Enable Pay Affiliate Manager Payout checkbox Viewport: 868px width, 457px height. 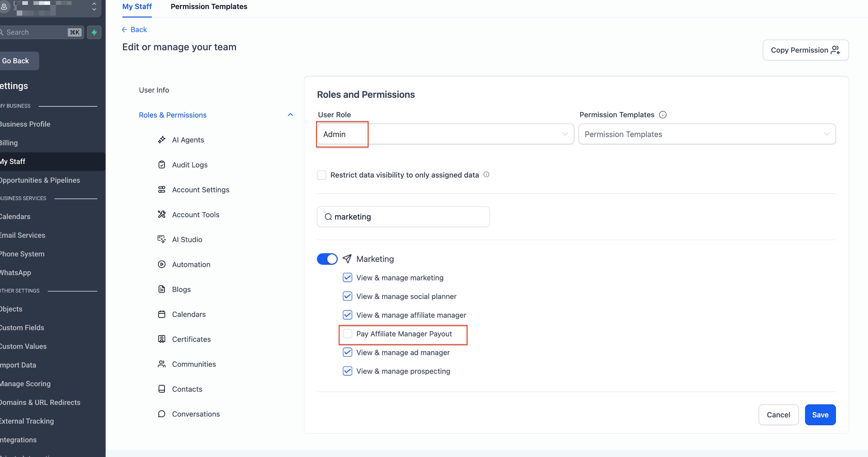[x=348, y=334]
